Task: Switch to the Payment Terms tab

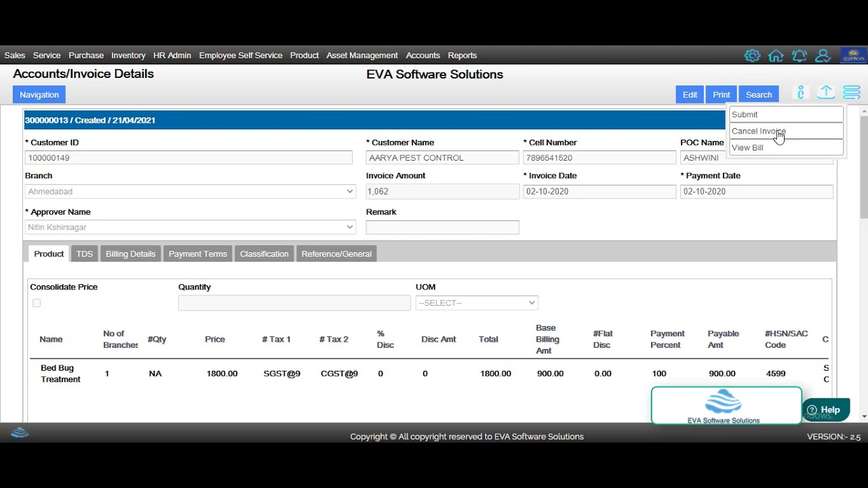Action: pyautogui.click(x=197, y=253)
